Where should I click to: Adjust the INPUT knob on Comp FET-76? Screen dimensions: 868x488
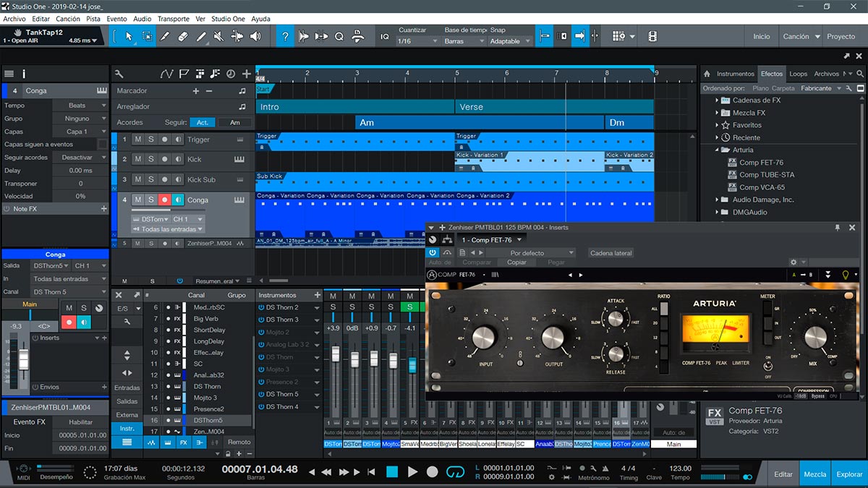485,338
